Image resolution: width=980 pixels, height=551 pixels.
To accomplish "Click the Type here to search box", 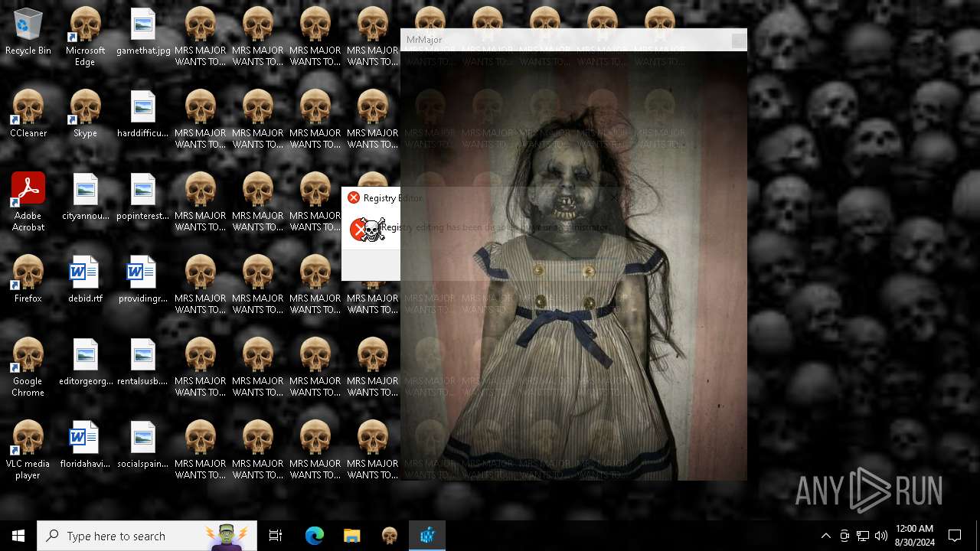I will (x=147, y=536).
